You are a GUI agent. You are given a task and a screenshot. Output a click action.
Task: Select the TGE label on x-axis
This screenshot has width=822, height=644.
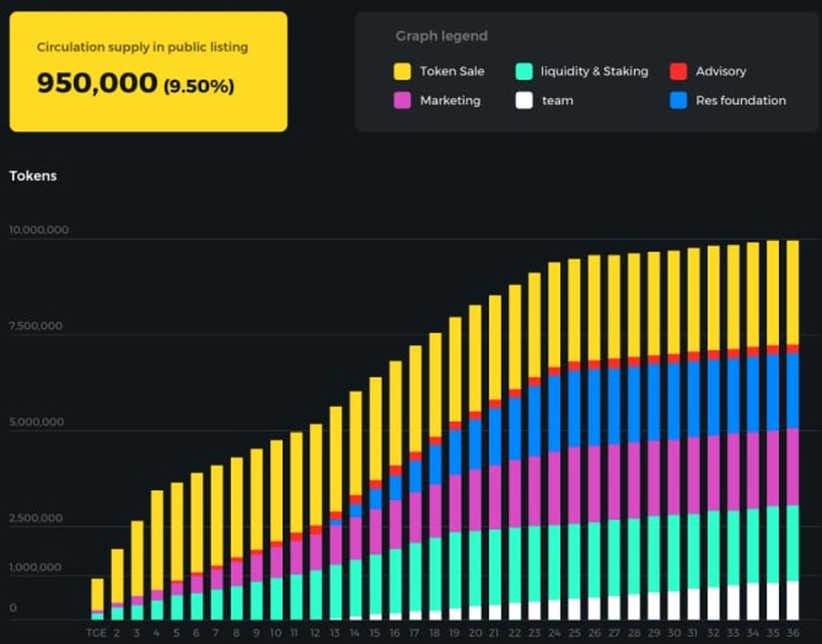[97, 632]
